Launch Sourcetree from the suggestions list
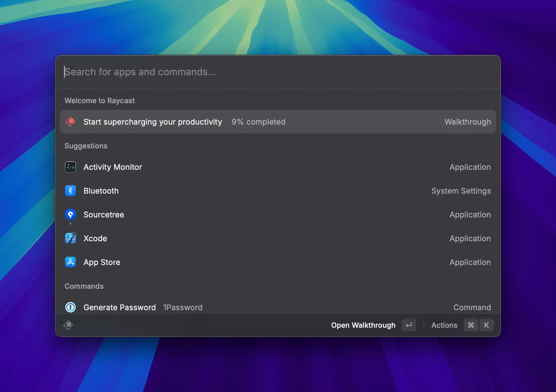The image size is (556, 392). [104, 215]
